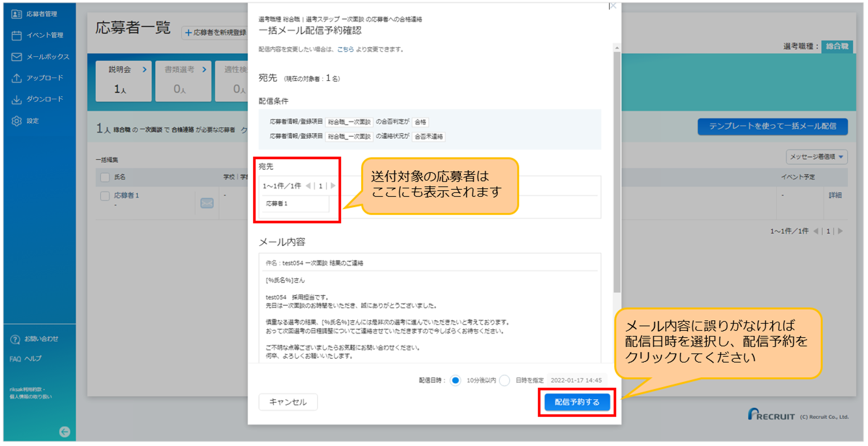The height and width of the screenshot is (446, 868).
Task: Select the 書類選考 step card
Action: [183, 81]
